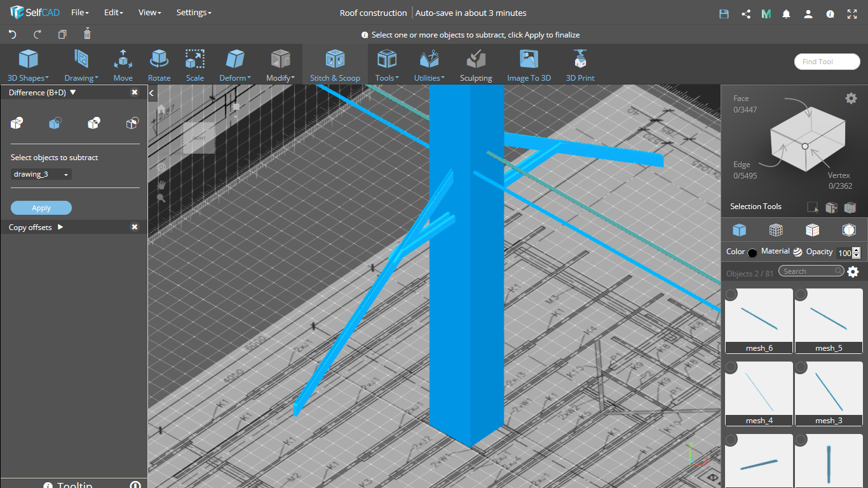Open objects list settings gear

coord(853,272)
